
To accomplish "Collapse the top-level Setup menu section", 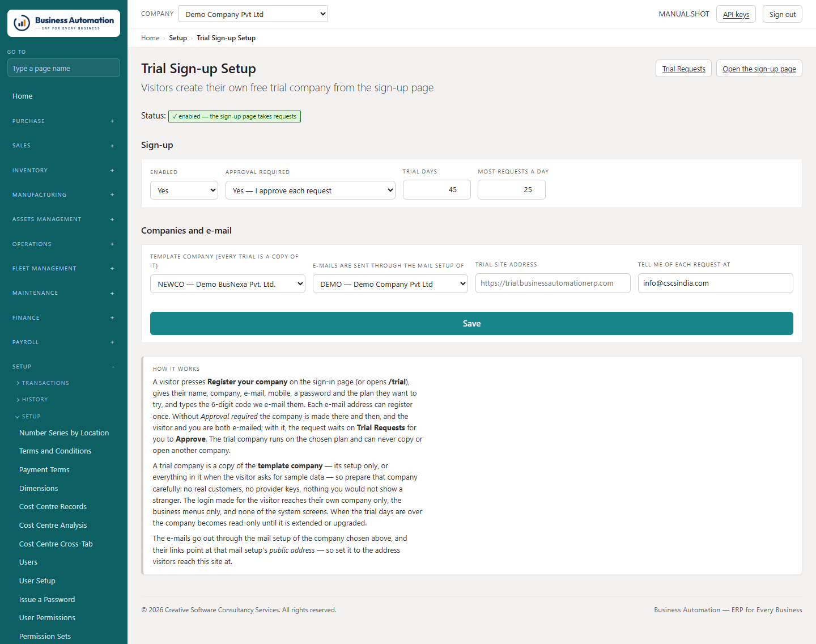I will (x=63, y=367).
